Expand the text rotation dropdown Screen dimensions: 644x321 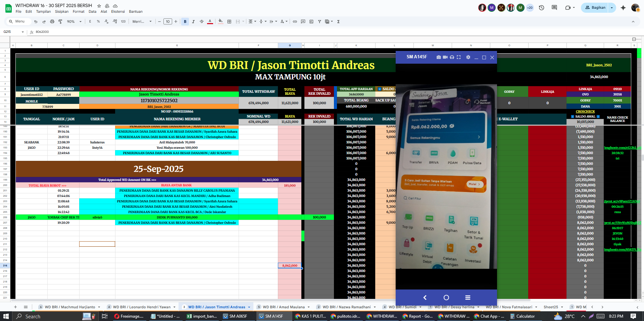pos(284,21)
